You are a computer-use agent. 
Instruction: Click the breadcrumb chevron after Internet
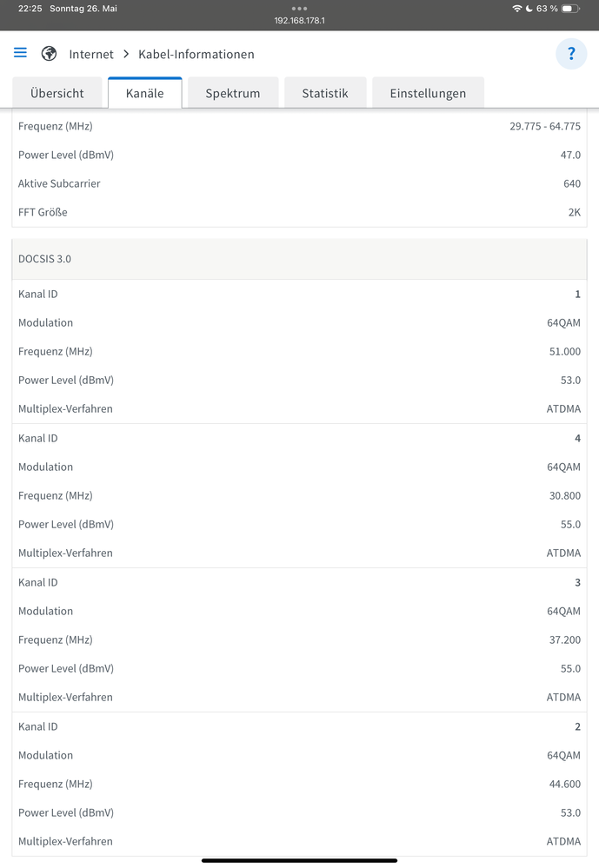[x=126, y=54]
